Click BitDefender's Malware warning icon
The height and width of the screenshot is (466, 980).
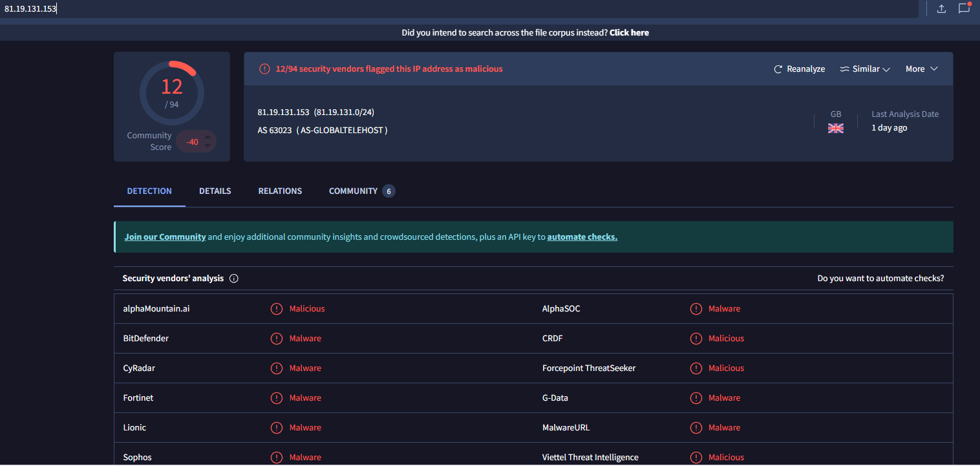coord(277,339)
